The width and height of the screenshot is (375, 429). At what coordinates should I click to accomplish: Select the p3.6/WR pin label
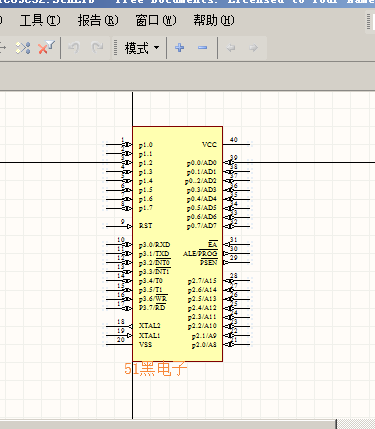click(153, 299)
